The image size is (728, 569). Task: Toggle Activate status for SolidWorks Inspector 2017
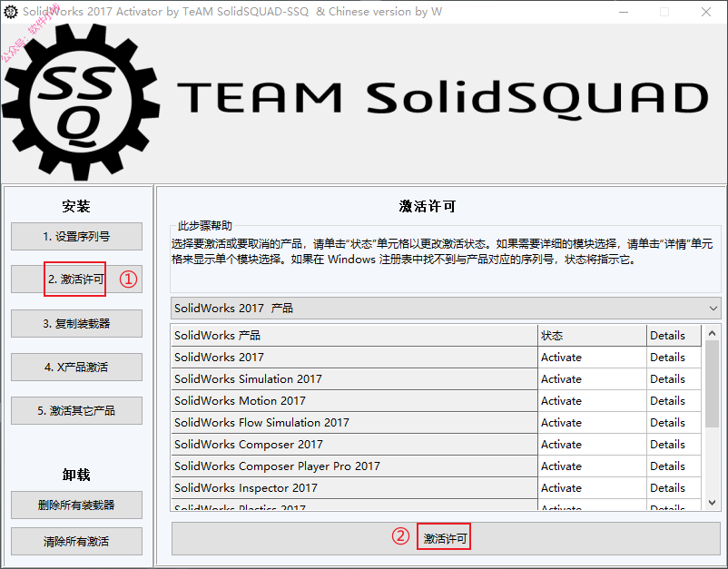click(592, 488)
